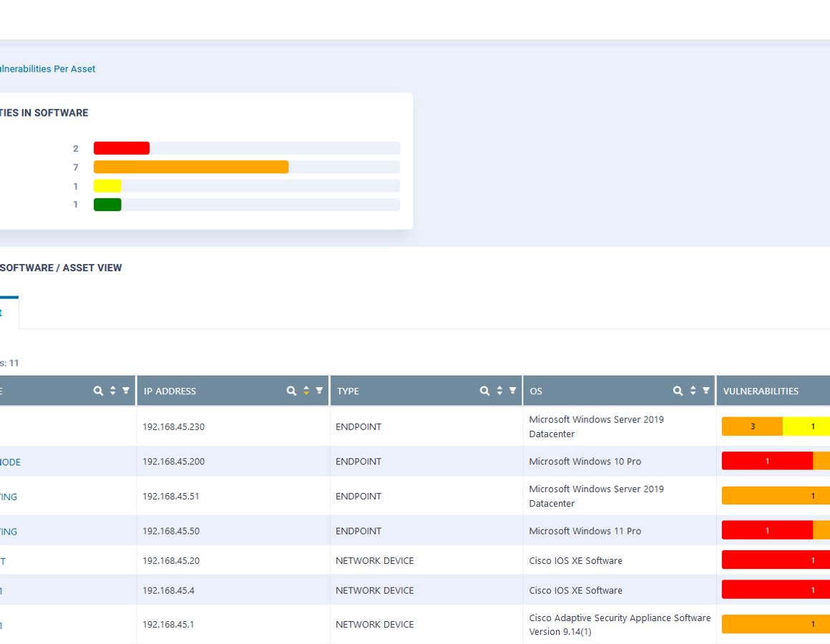Sort the TYPE column
Screen dimensions: 830x644
(x=499, y=391)
